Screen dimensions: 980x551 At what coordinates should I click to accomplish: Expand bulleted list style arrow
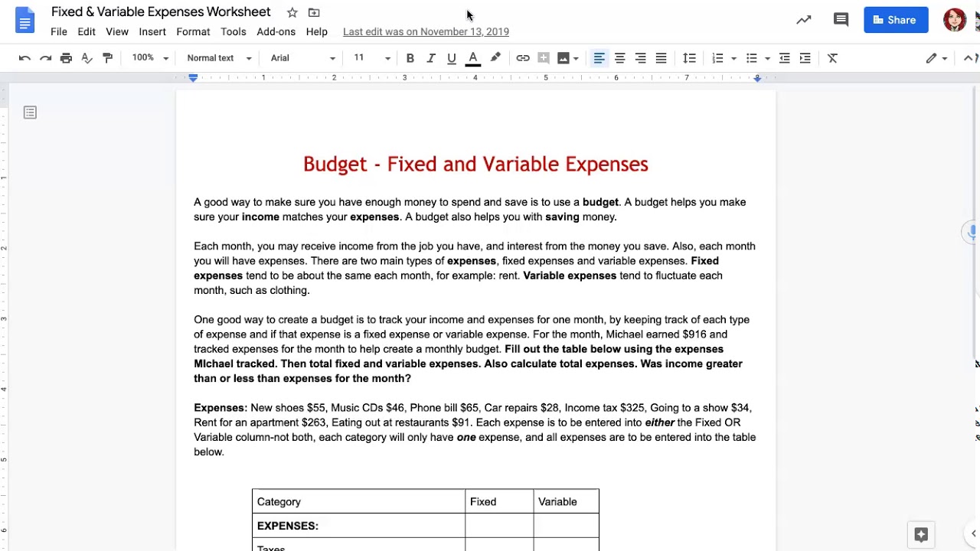click(767, 58)
